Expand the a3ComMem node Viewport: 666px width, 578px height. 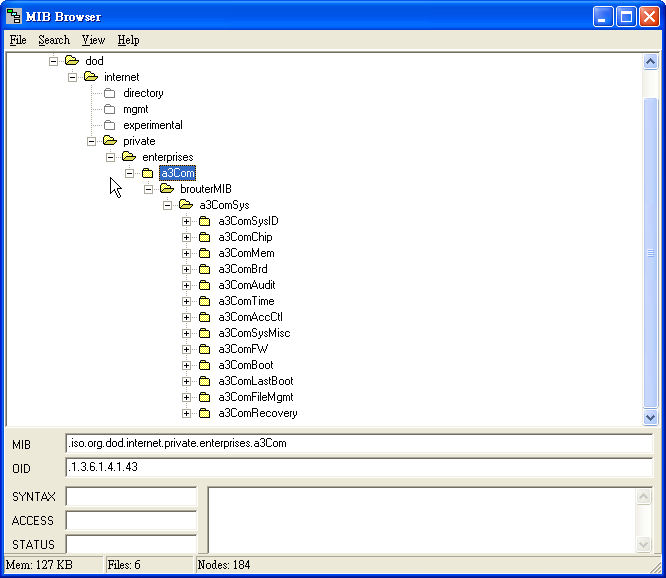(186, 254)
